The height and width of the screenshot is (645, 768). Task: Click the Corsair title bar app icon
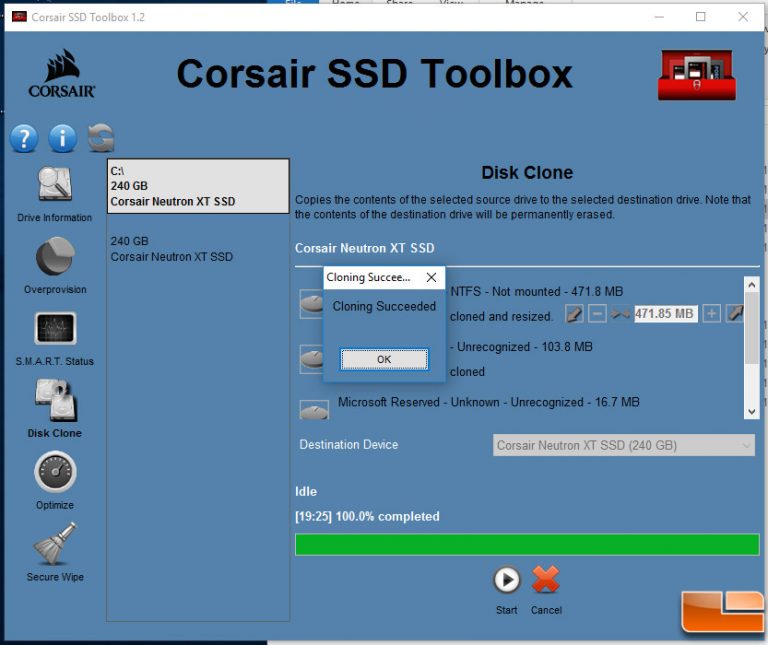click(x=19, y=17)
